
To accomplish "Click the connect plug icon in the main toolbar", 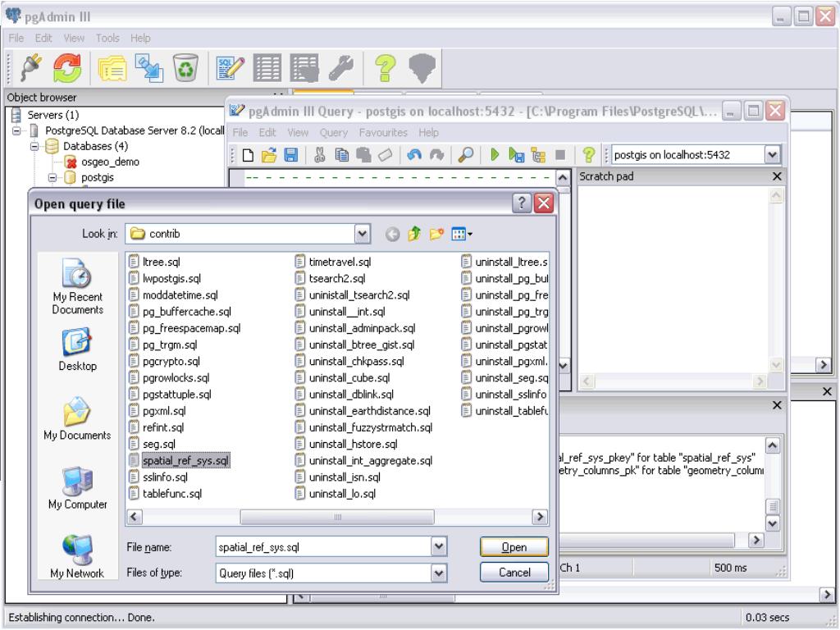I will [x=31, y=67].
